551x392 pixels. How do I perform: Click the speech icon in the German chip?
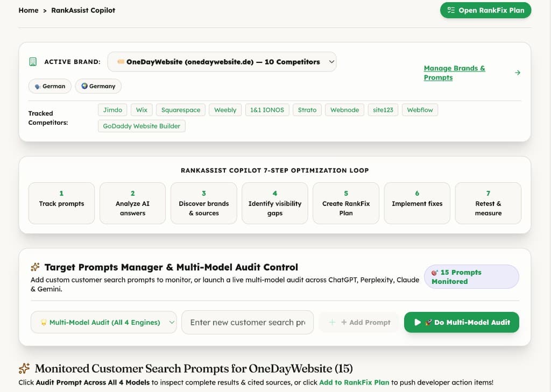pyautogui.click(x=38, y=87)
